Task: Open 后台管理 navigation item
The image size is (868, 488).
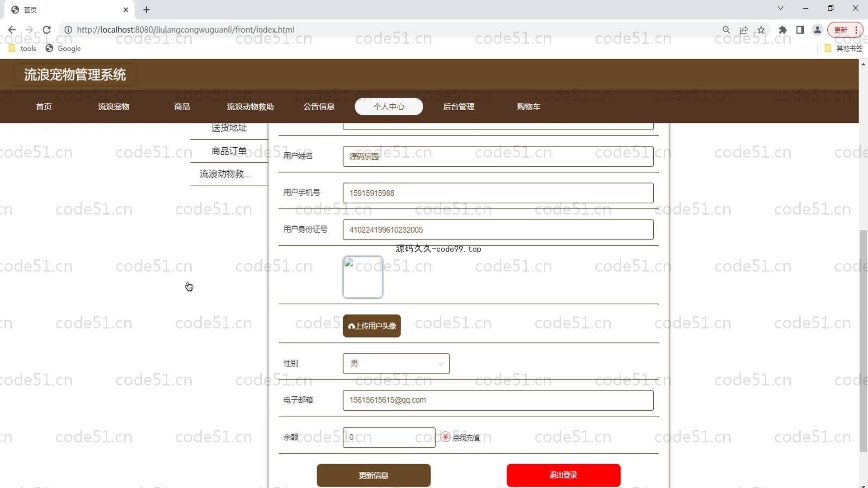Action: [x=459, y=107]
